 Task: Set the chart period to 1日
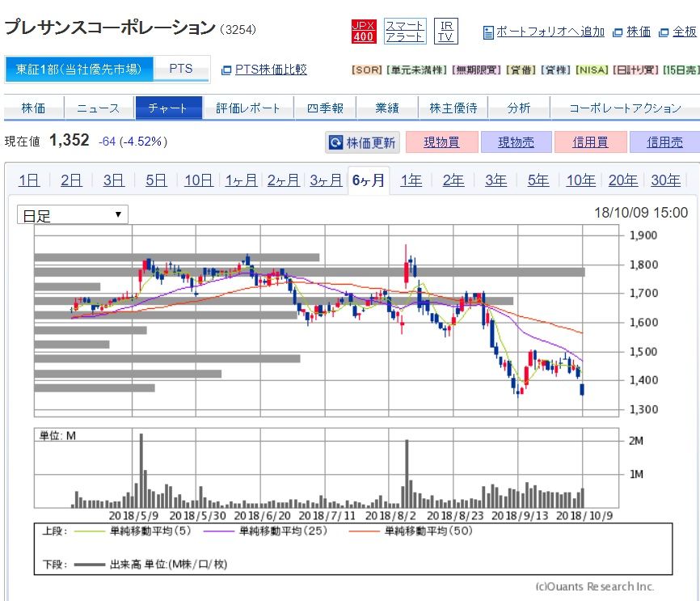click(x=29, y=180)
